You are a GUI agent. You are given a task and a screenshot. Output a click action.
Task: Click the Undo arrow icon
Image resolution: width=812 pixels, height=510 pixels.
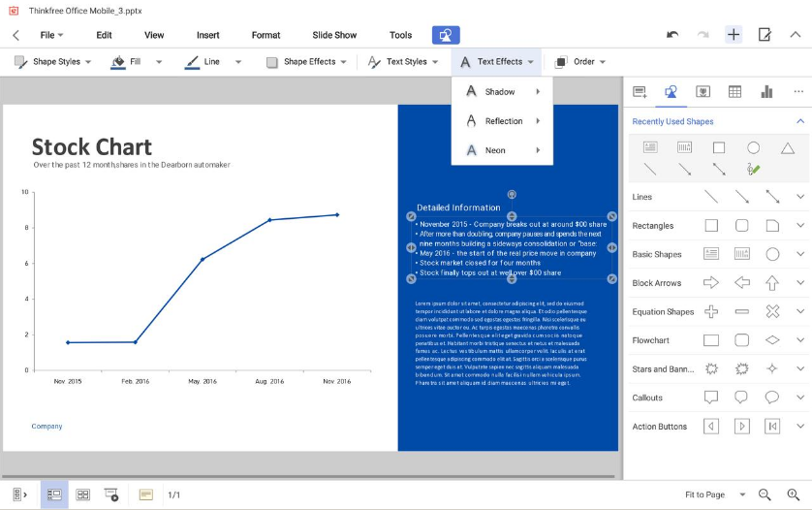[x=672, y=35]
